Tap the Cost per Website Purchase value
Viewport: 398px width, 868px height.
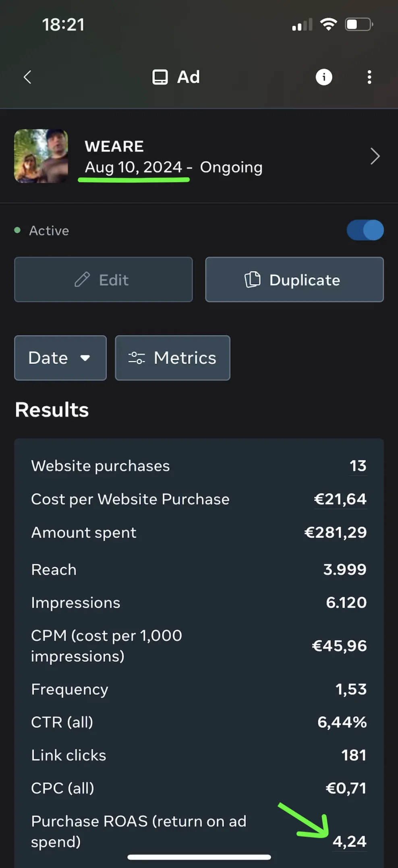[340, 499]
